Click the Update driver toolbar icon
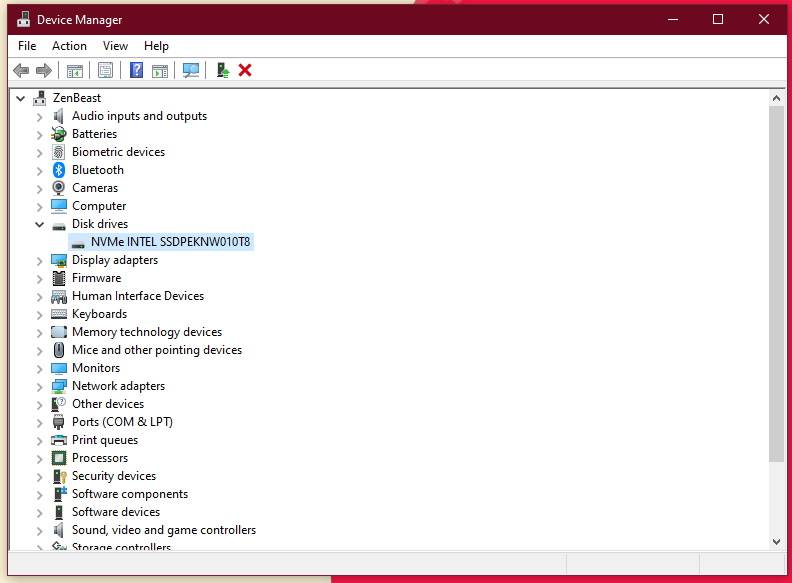Screen dimensions: 792x583 222,70
